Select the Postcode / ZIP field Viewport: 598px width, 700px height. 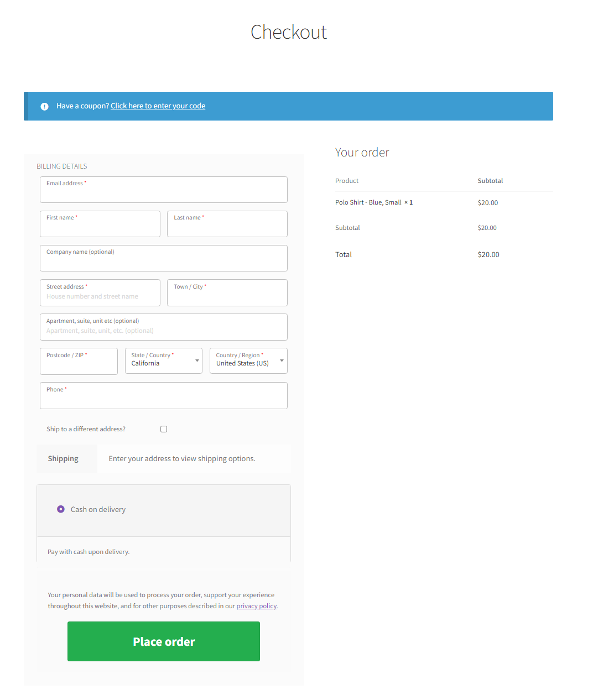(79, 361)
